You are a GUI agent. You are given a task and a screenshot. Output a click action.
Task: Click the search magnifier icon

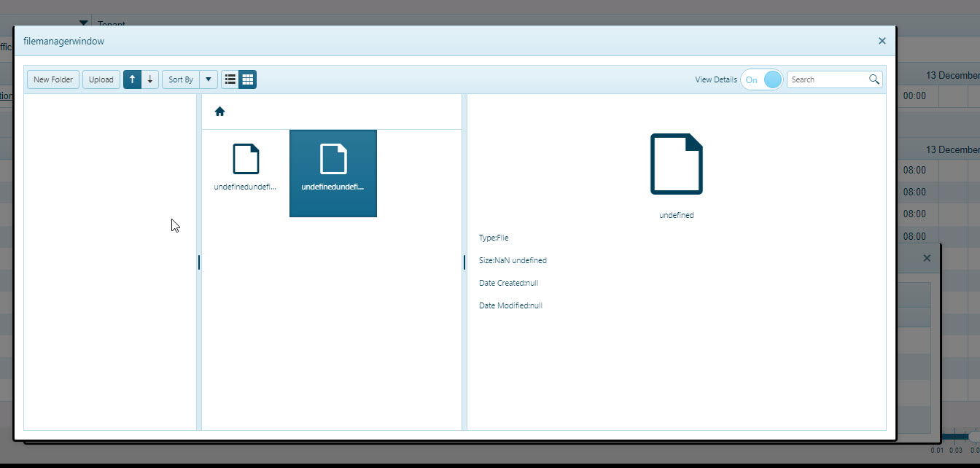[x=874, y=79]
